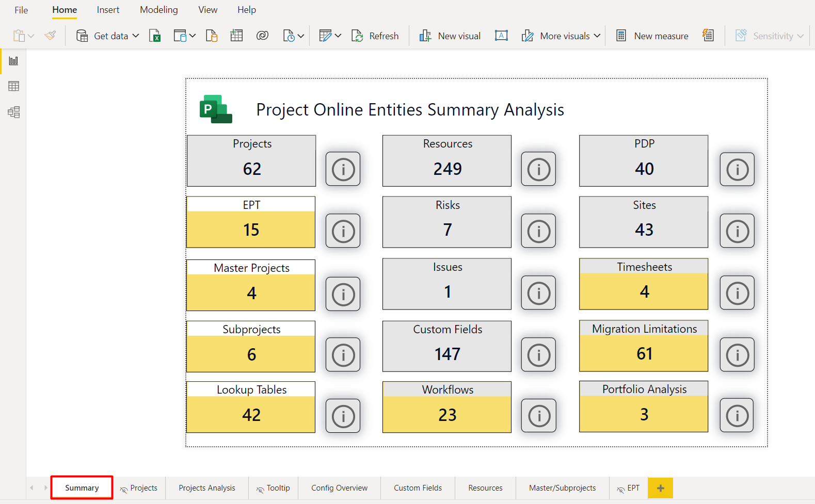Click the Data hub icon

click(180, 36)
